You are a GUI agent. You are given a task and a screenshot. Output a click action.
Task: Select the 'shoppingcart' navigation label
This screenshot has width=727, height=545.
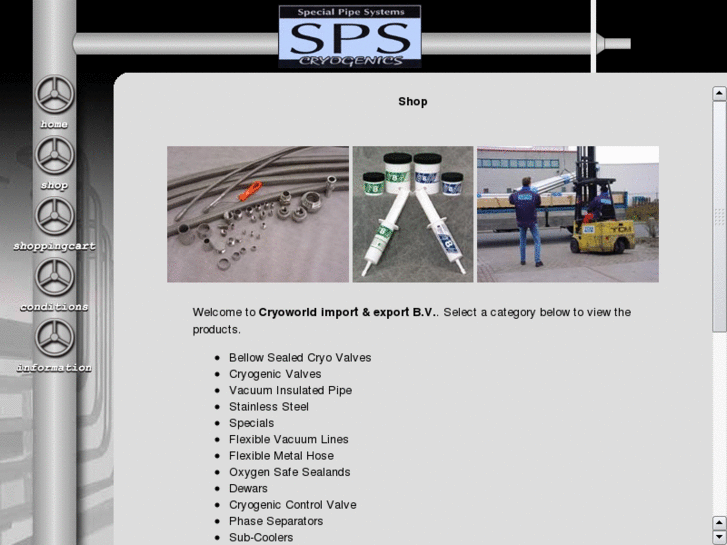pos(54,246)
